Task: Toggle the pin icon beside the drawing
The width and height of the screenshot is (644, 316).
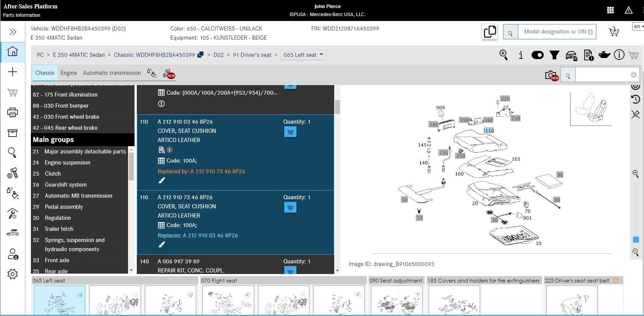Action: pyautogui.click(x=635, y=114)
